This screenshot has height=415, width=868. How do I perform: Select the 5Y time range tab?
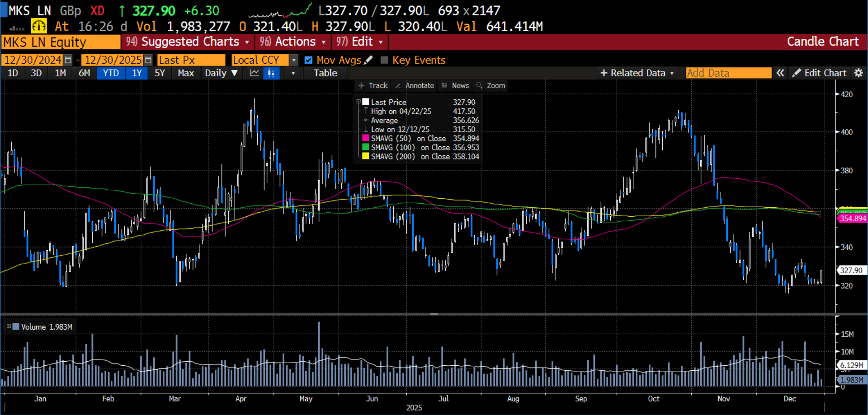pos(160,73)
